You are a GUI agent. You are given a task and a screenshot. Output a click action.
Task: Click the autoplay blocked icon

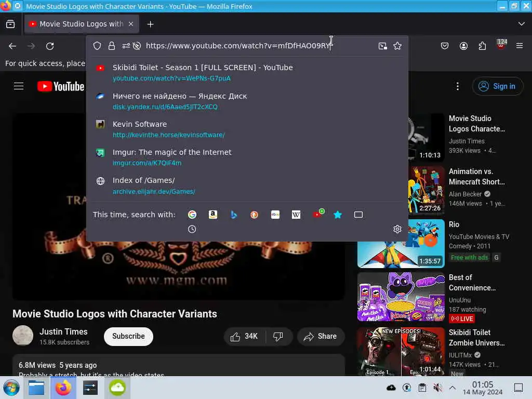137,46
